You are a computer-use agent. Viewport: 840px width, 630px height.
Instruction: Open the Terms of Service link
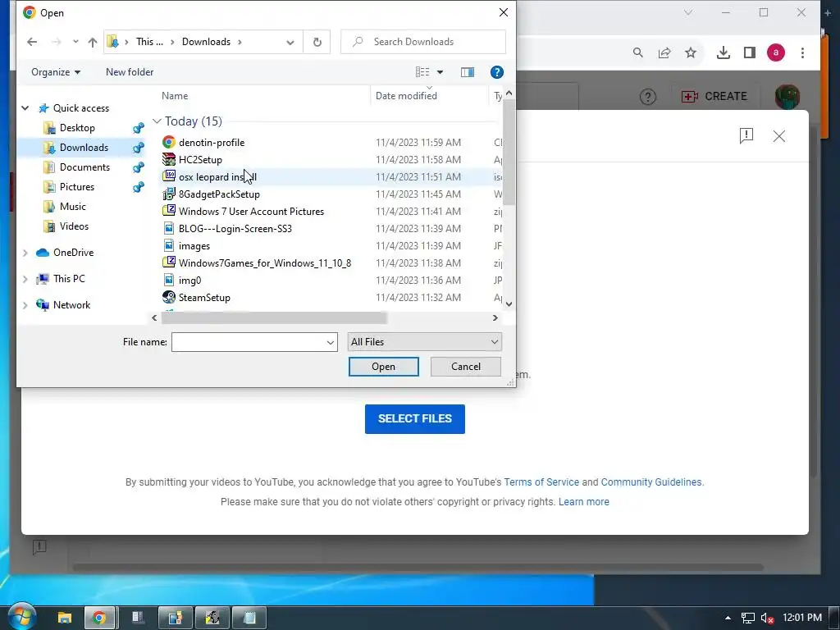click(541, 482)
